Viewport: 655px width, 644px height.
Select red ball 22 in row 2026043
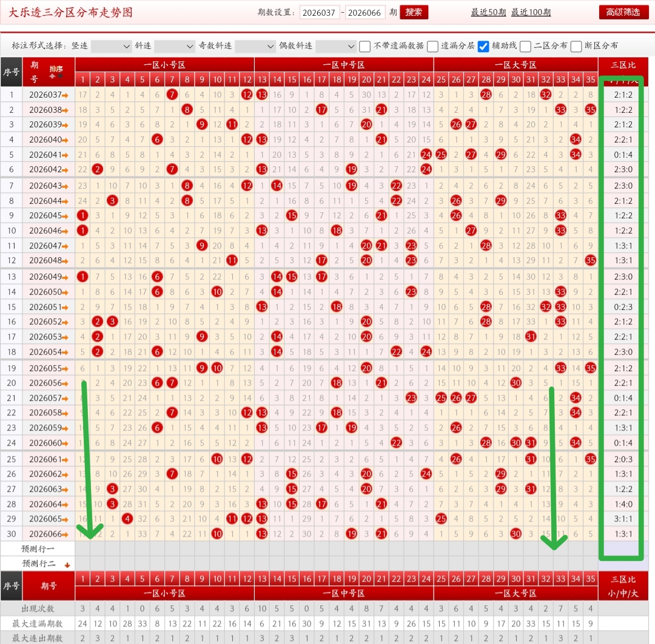(396, 186)
